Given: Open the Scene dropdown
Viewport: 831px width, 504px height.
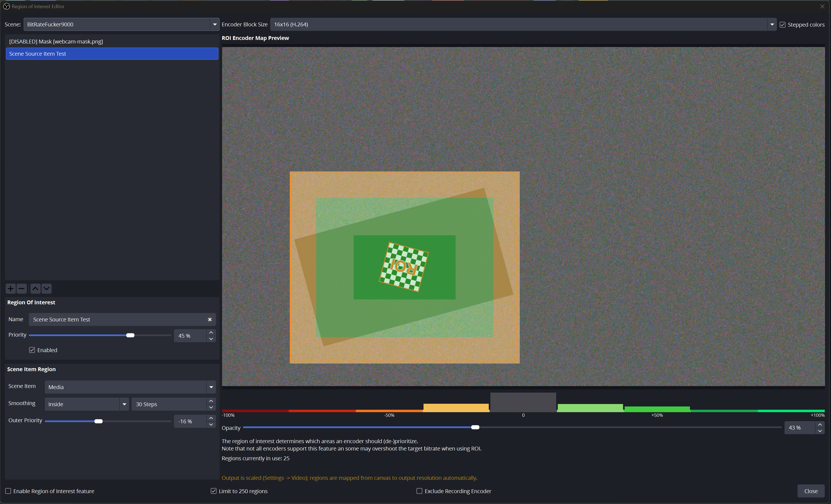Looking at the screenshot, I should [122, 24].
